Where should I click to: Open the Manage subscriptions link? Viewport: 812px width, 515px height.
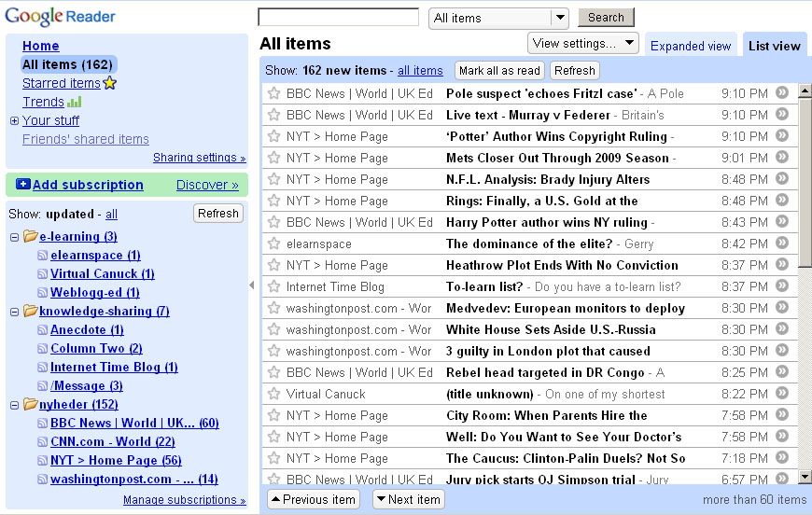[184, 500]
